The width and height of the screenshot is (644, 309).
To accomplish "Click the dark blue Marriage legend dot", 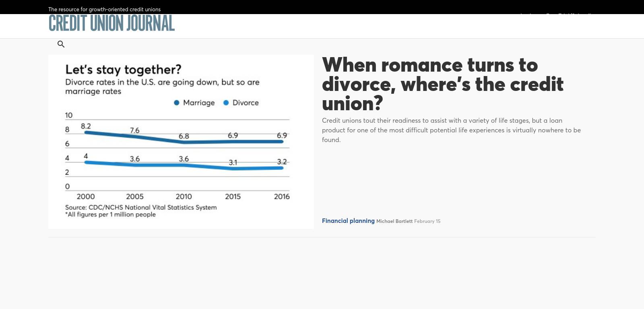I will pyautogui.click(x=176, y=103).
